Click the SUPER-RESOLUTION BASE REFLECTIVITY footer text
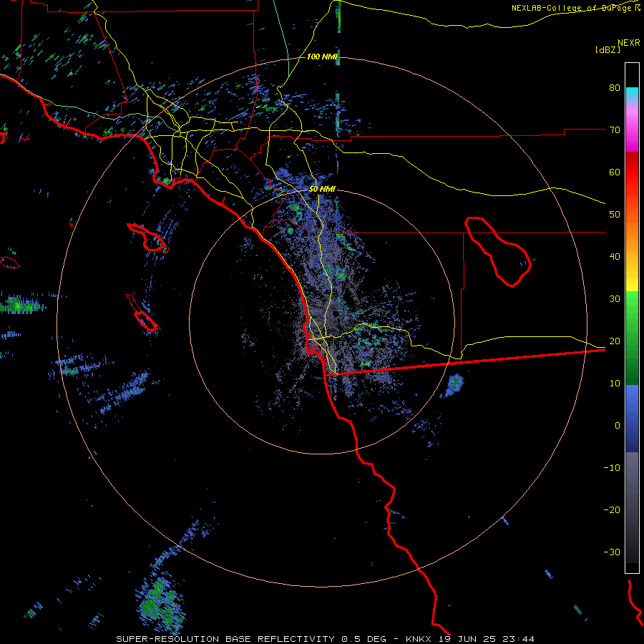Screen dimensions: 644x644 point(225,639)
